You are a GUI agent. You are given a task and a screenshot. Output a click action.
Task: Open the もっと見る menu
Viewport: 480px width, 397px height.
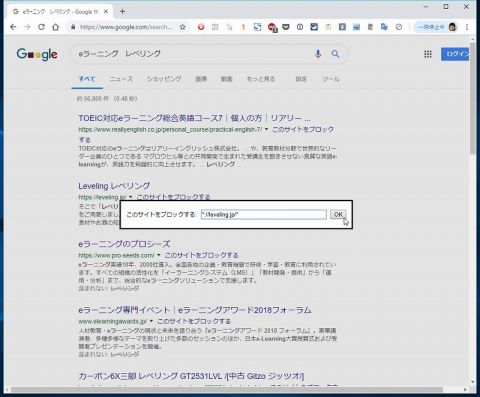(261, 79)
